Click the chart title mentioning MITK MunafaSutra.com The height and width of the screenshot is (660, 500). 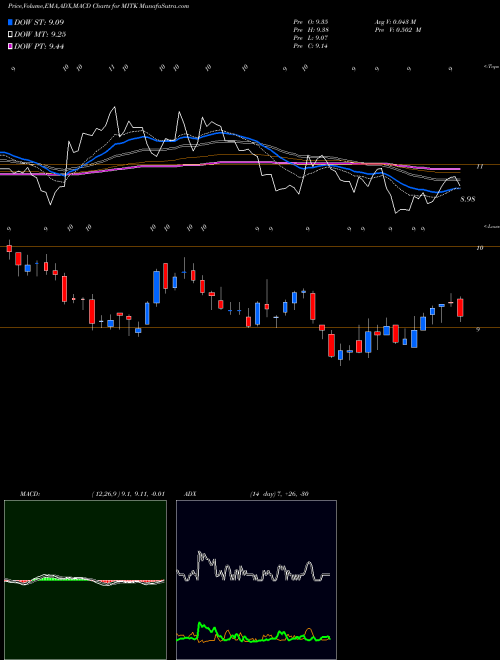click(96, 6)
